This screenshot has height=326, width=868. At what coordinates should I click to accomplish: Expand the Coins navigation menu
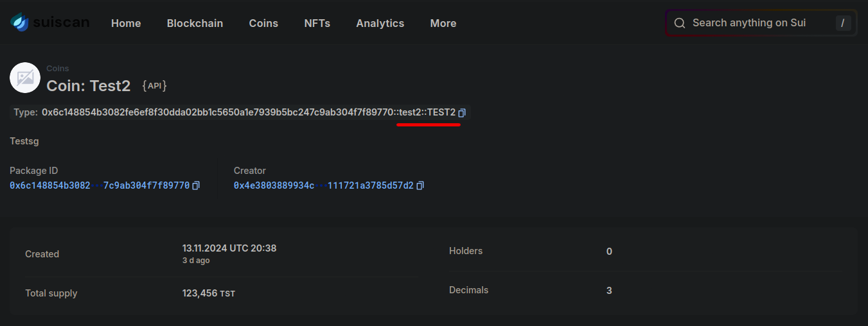[x=263, y=23]
